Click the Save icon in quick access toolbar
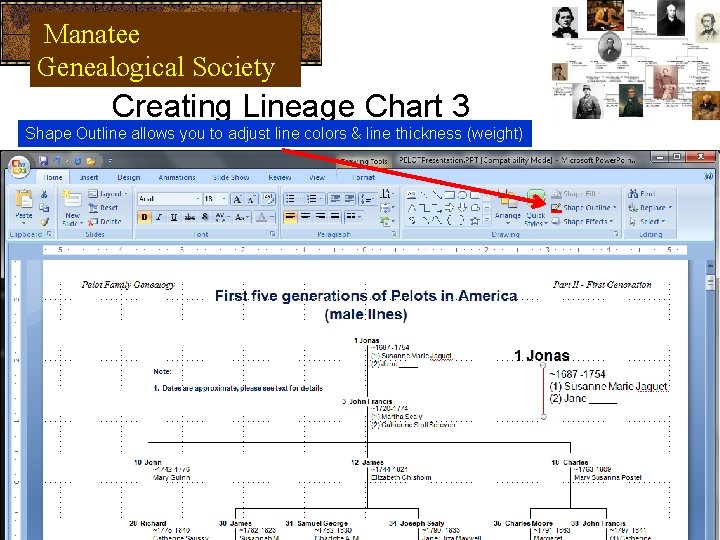The width and height of the screenshot is (720, 540). [x=44, y=161]
